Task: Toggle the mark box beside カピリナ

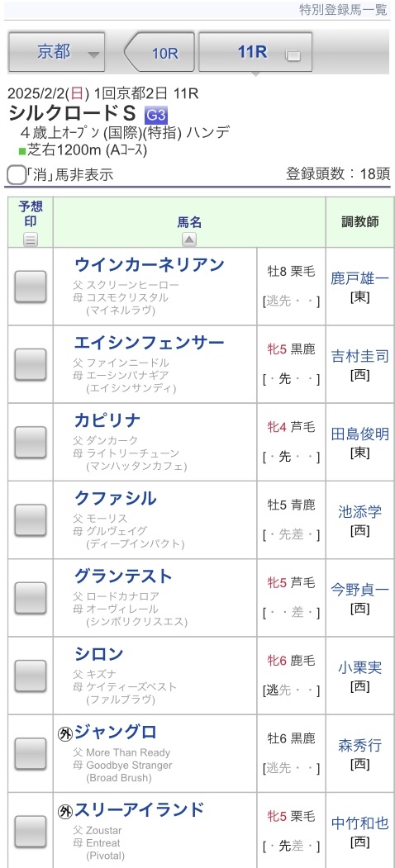Action: click(x=31, y=443)
